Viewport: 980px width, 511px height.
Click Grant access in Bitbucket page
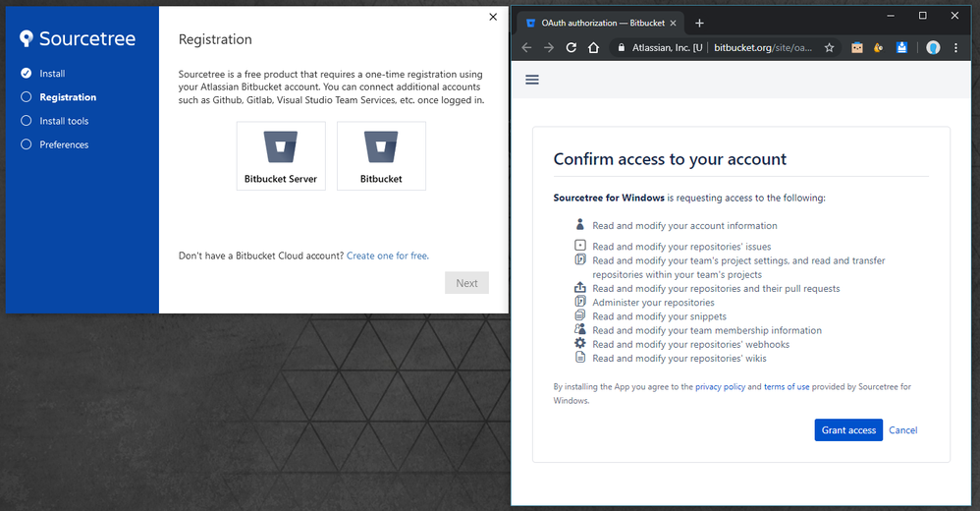[x=848, y=429]
